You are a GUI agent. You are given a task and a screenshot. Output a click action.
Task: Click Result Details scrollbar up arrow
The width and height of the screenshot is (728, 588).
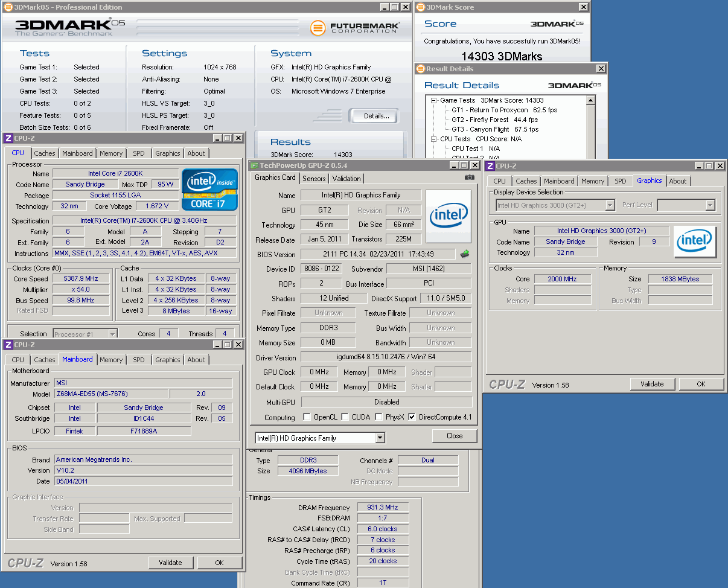pos(592,100)
